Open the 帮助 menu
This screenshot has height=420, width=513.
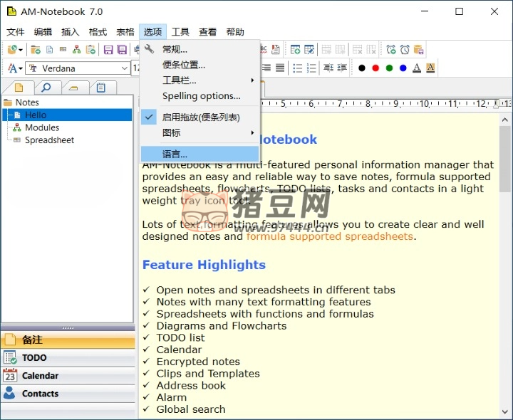pyautogui.click(x=235, y=32)
